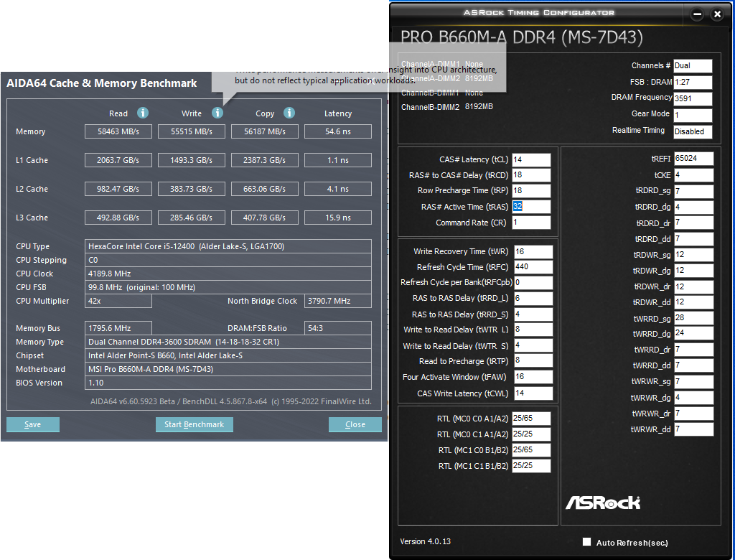Select the tWRRD_dg value field
This screenshot has height=560, width=735.
694,333
